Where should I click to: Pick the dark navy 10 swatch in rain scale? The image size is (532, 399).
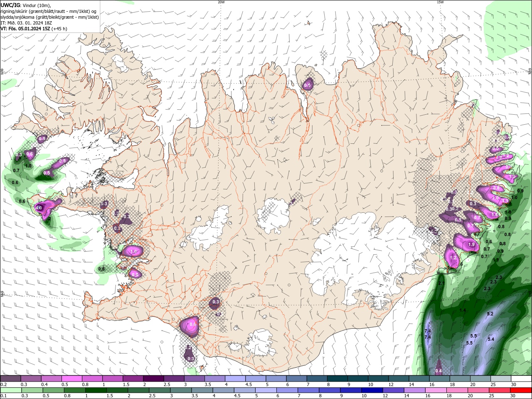click(x=372, y=390)
